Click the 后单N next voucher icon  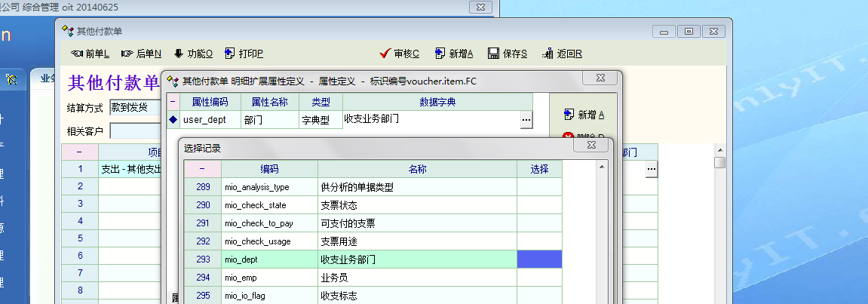pos(127,54)
